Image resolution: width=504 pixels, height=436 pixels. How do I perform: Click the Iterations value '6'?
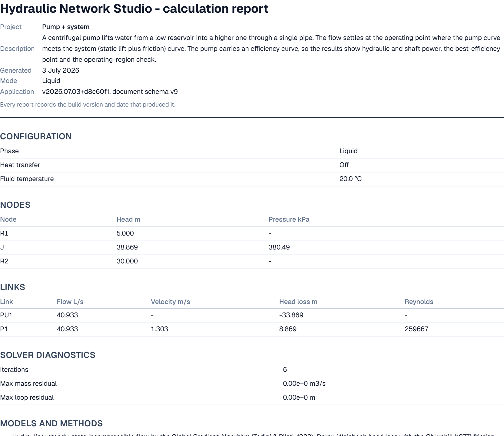pos(285,369)
